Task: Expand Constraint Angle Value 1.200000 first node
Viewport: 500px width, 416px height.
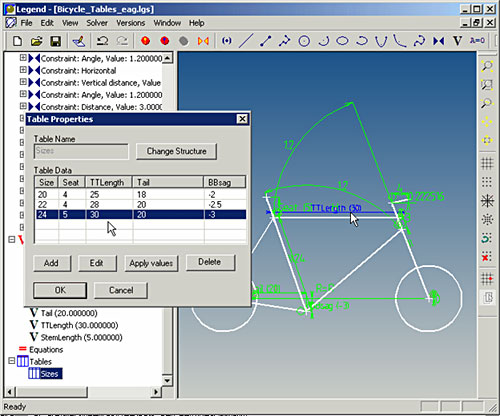Action: click(23, 58)
